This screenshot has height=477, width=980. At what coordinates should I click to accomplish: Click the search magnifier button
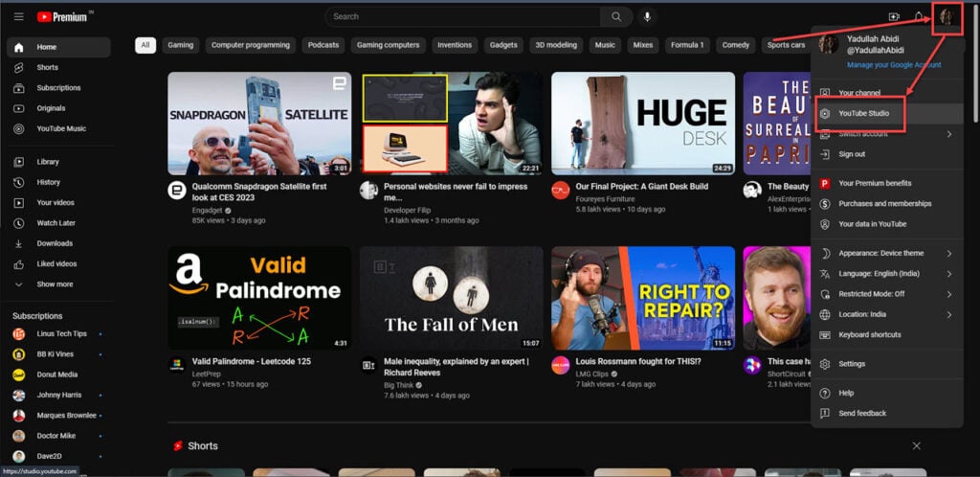(x=616, y=17)
